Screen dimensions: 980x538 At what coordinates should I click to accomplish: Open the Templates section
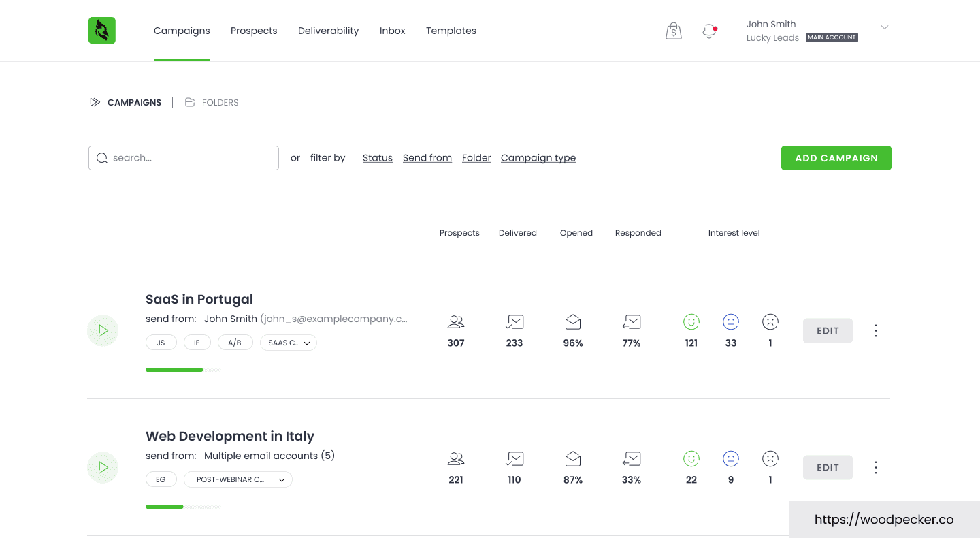coord(451,31)
